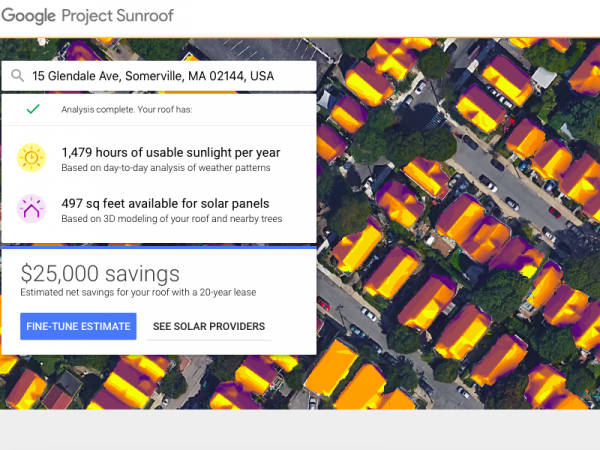Click the 3D modeling of roof subtitle
The width and height of the screenshot is (600, 450).
coord(172,218)
